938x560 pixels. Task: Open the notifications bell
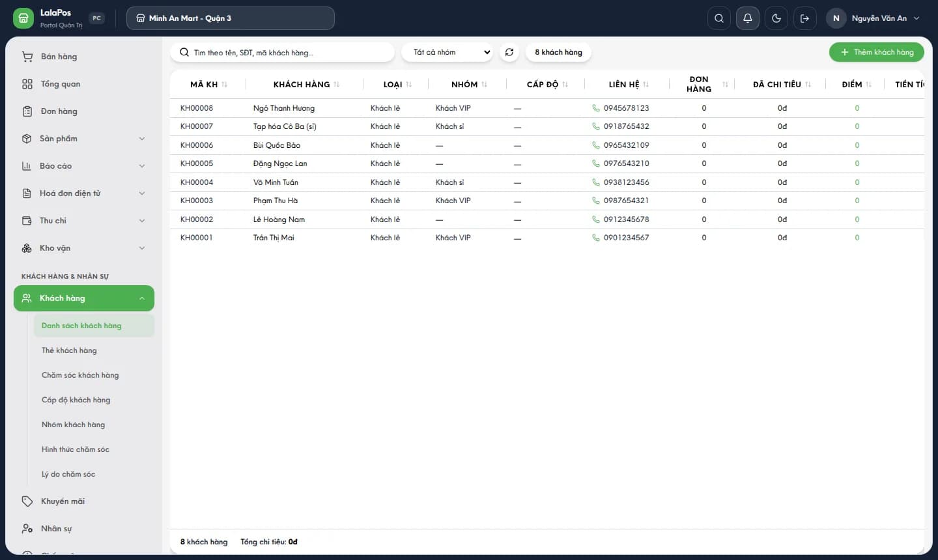pos(748,18)
